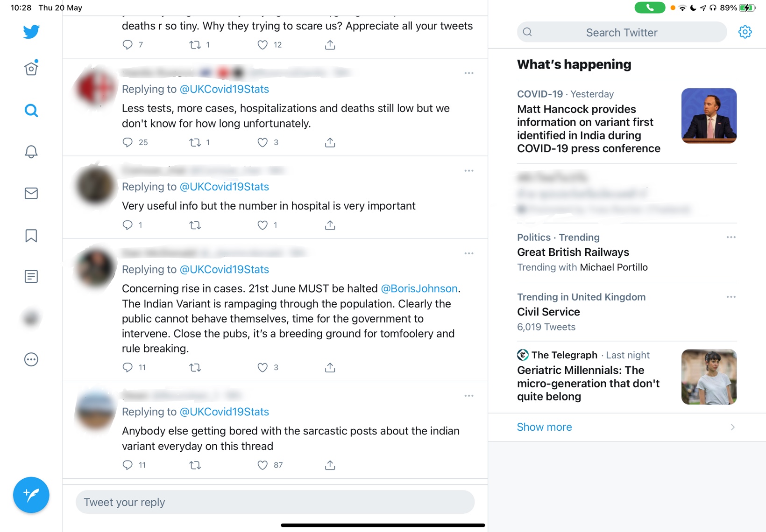Open the More circle icon in sidebar
766x532 pixels.
pos(31,359)
